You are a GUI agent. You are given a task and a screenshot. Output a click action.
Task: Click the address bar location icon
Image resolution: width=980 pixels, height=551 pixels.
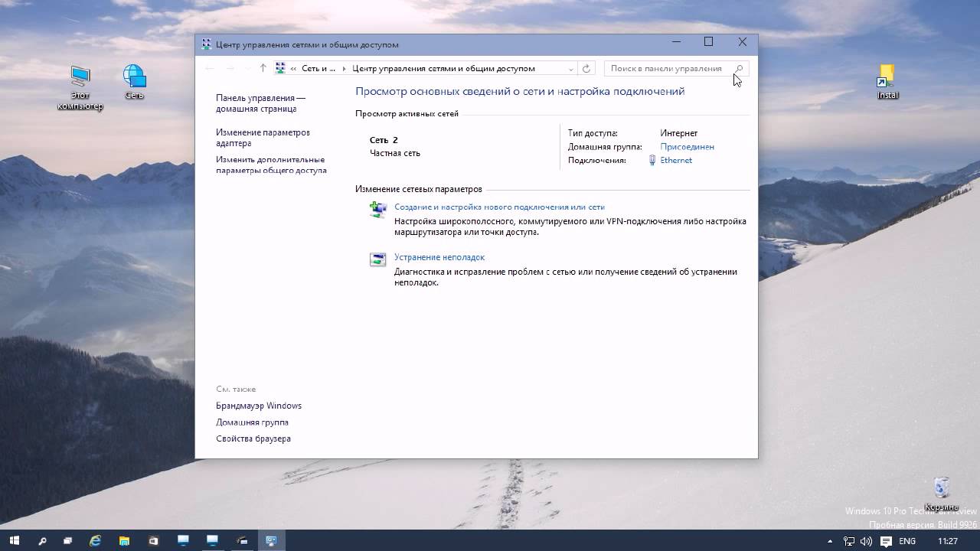(x=280, y=68)
